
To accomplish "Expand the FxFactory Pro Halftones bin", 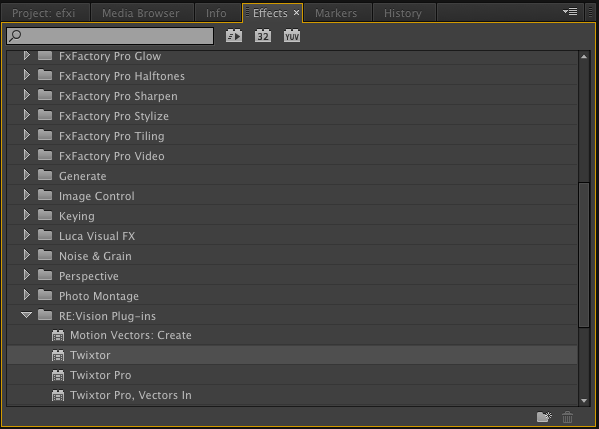I will click(26, 75).
